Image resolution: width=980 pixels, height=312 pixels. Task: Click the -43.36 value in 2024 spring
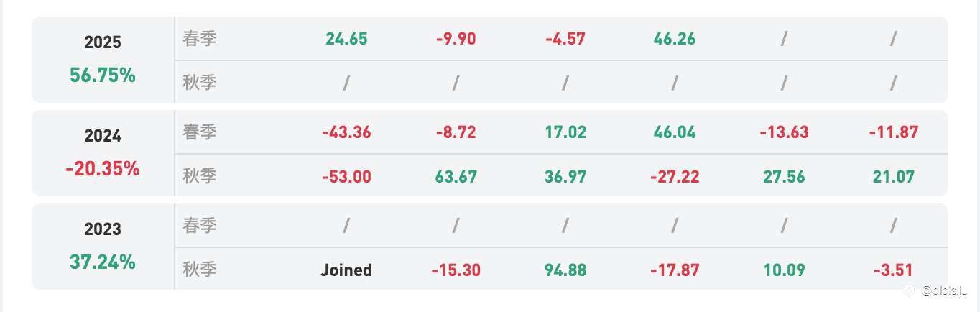346,132
